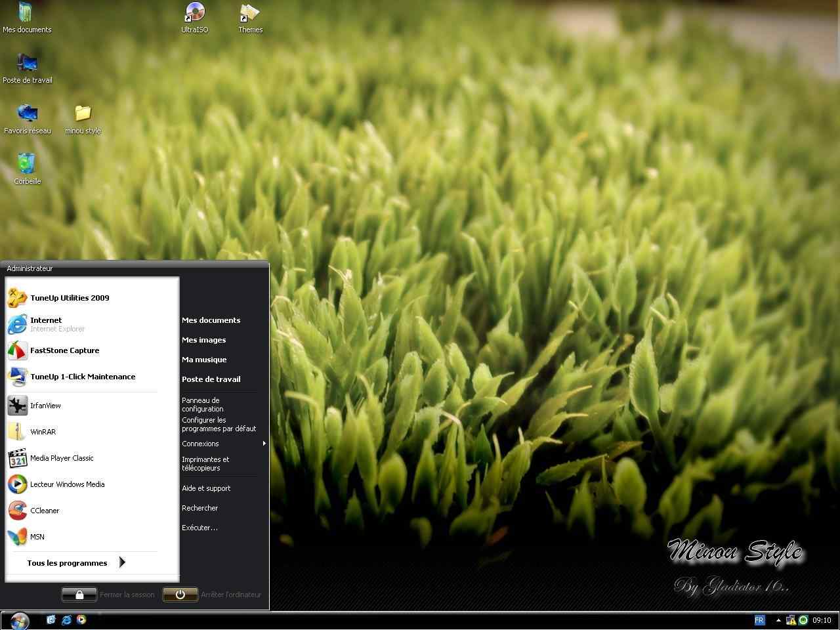Click the Media Player Classic icon

pyautogui.click(x=17, y=458)
